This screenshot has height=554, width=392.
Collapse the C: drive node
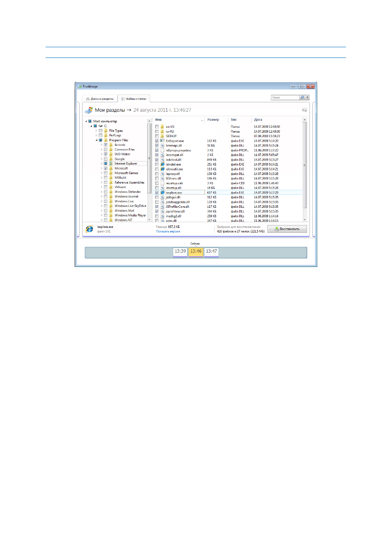[x=91, y=126]
